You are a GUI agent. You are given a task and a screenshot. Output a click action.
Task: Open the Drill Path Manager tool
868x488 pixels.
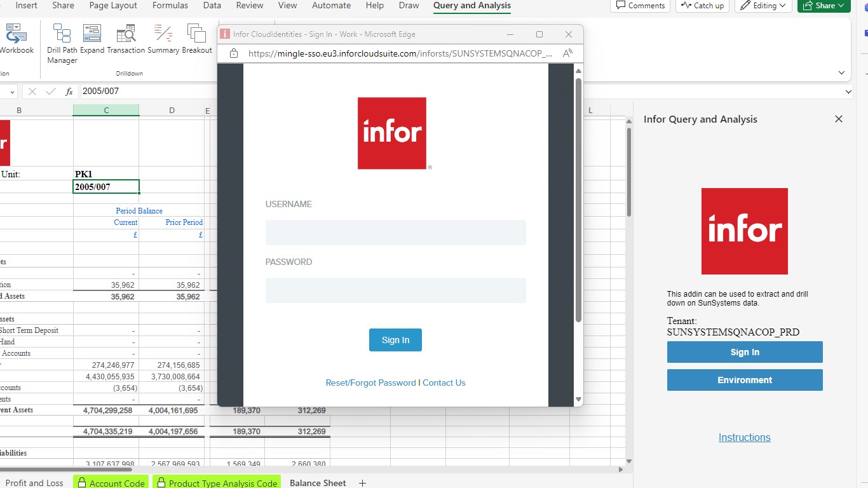click(62, 43)
